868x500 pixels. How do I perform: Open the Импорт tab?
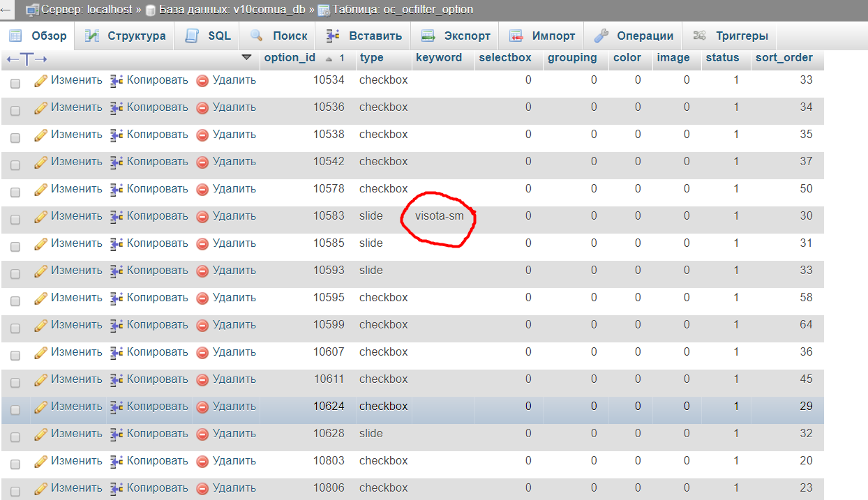coord(542,36)
